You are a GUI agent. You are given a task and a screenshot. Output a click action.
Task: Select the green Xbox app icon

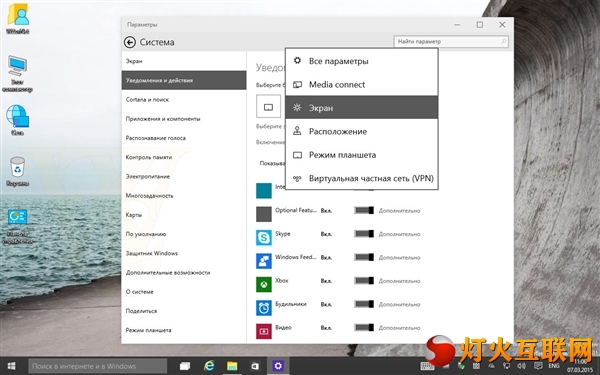[x=264, y=284]
